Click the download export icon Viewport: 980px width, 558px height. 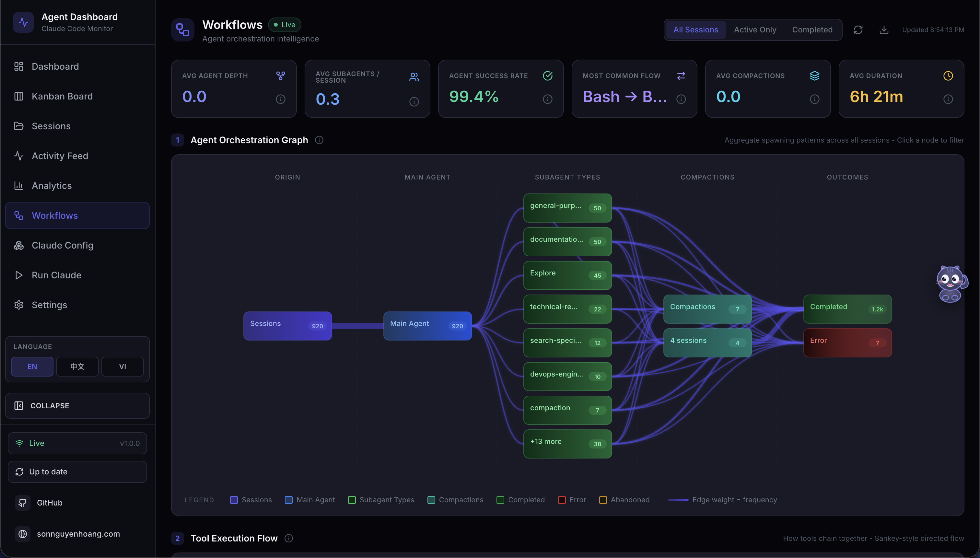(x=884, y=30)
